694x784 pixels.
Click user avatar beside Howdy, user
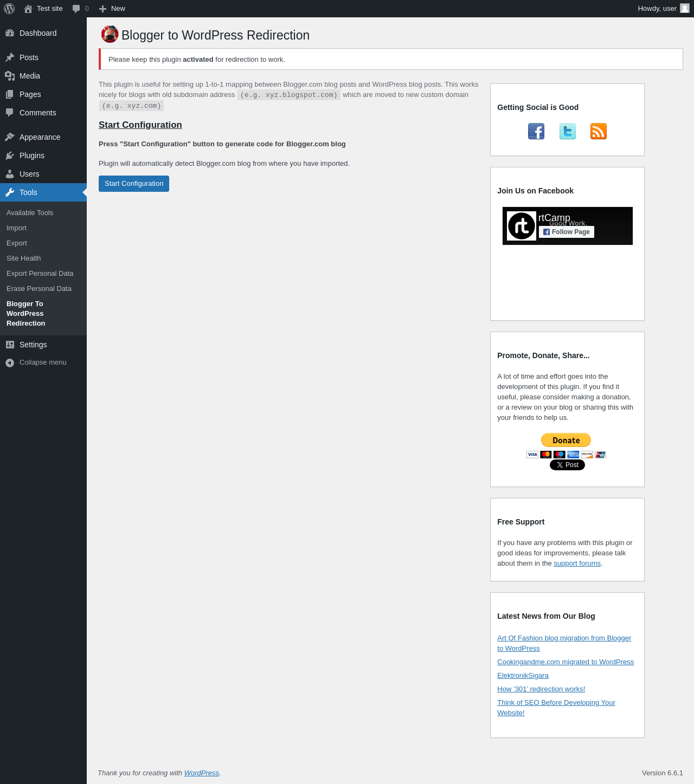(x=685, y=8)
